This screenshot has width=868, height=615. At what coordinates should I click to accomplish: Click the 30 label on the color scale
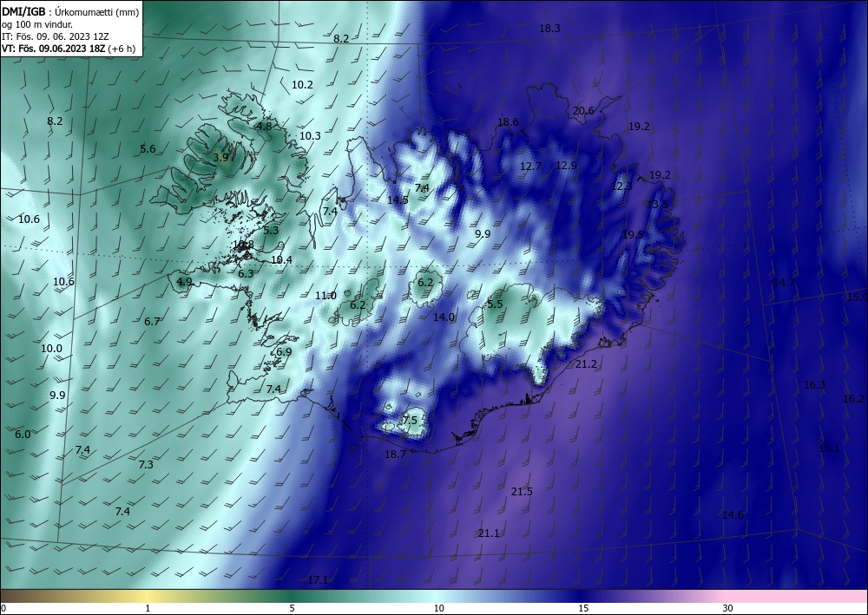point(728,608)
